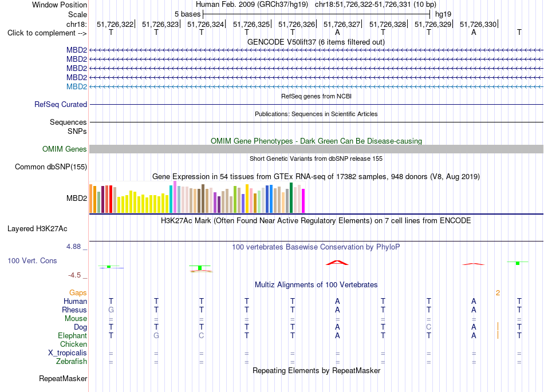Screen dimensions: 544x392
Task: Click the Sequences track label
Action: pyautogui.click(x=68, y=122)
